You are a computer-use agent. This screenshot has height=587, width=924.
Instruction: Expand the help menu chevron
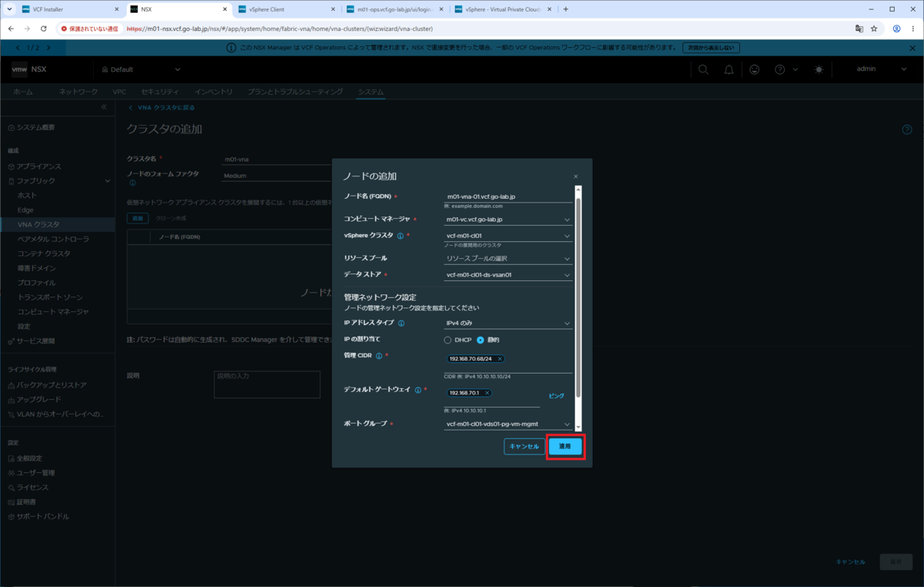[795, 69]
